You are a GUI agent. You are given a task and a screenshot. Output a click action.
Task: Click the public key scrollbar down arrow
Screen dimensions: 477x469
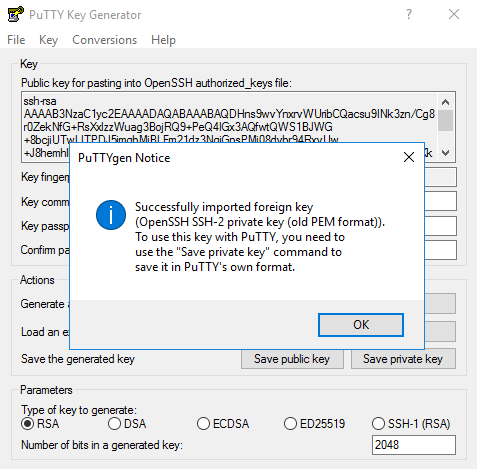[x=445, y=153]
